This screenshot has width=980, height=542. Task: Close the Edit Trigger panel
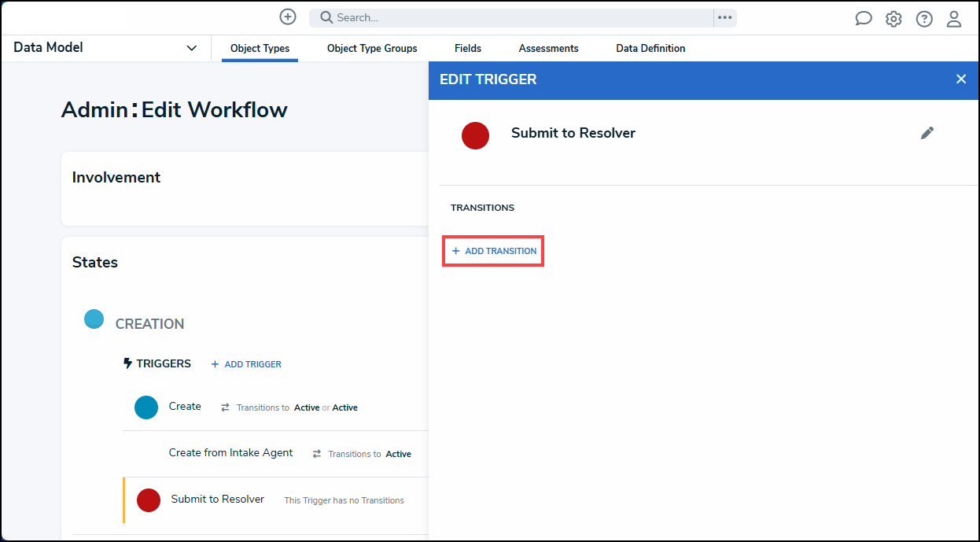click(961, 79)
